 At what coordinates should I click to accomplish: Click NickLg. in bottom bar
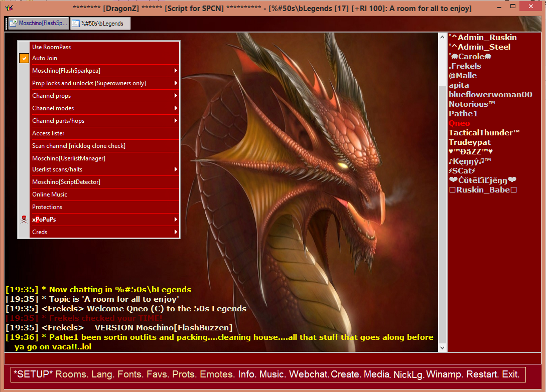click(x=409, y=374)
